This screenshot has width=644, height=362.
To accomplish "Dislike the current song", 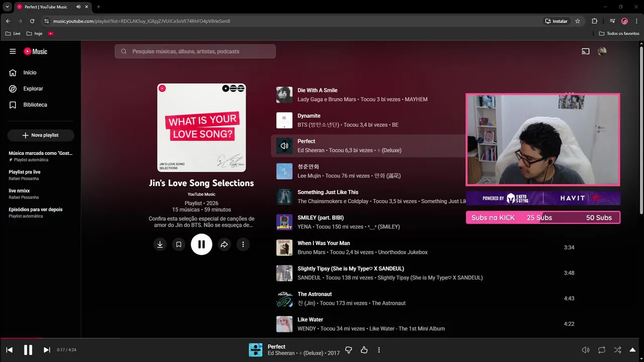I will coord(348,350).
